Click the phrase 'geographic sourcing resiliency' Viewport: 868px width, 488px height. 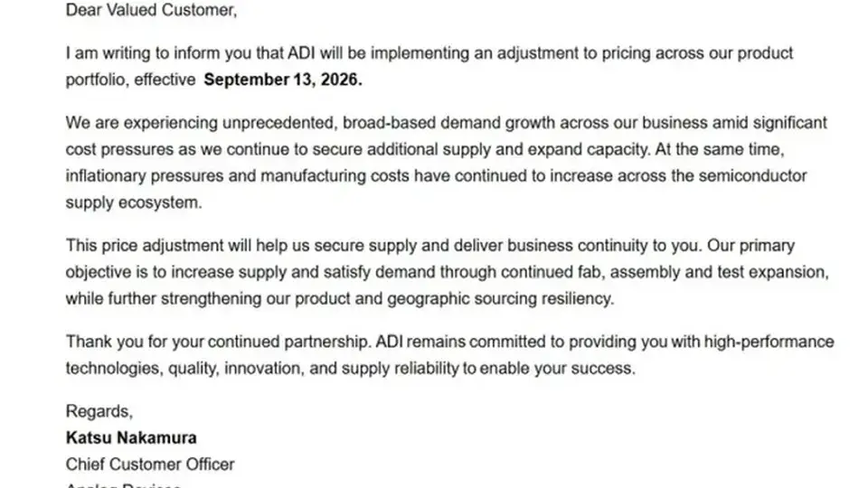[500, 299]
